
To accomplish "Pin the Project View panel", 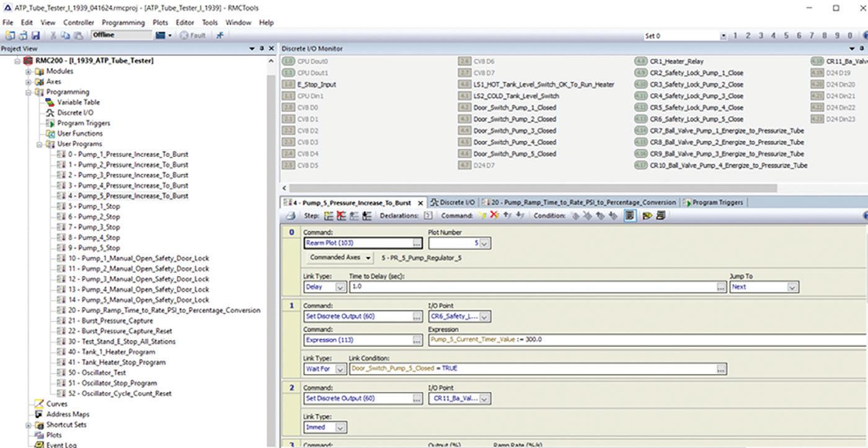I will [x=262, y=48].
